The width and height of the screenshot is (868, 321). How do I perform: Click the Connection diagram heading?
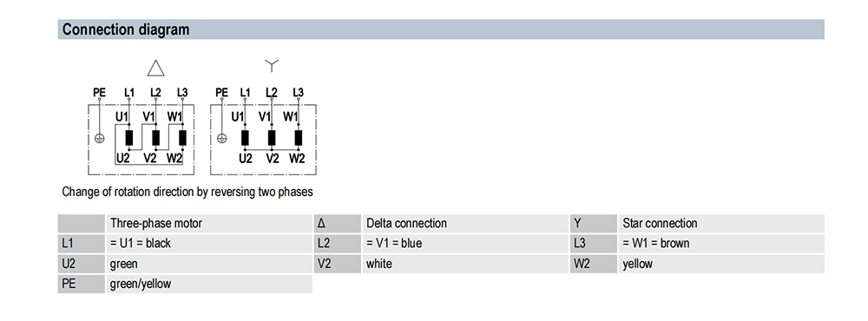[126, 29]
